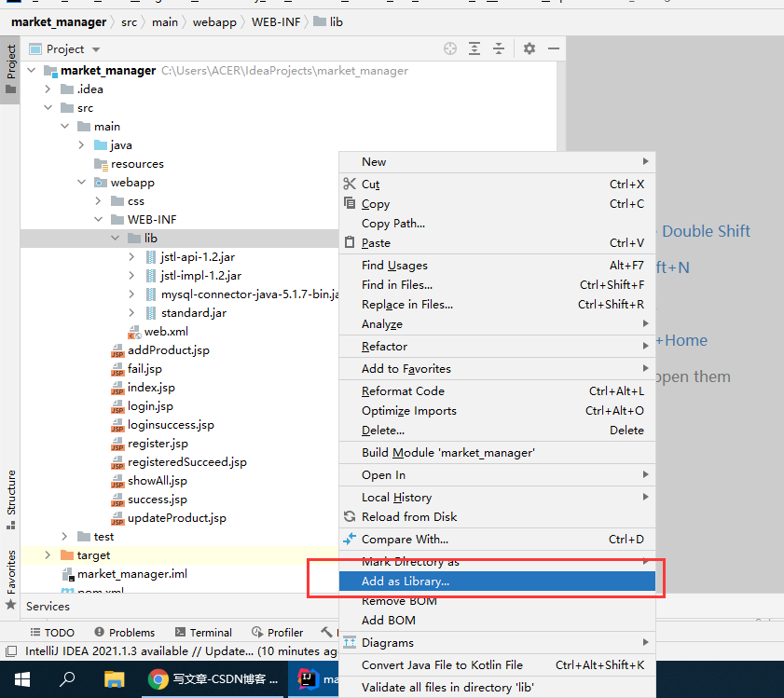Click the Cut scissors icon in context menu
The image size is (784, 698).
(350, 184)
